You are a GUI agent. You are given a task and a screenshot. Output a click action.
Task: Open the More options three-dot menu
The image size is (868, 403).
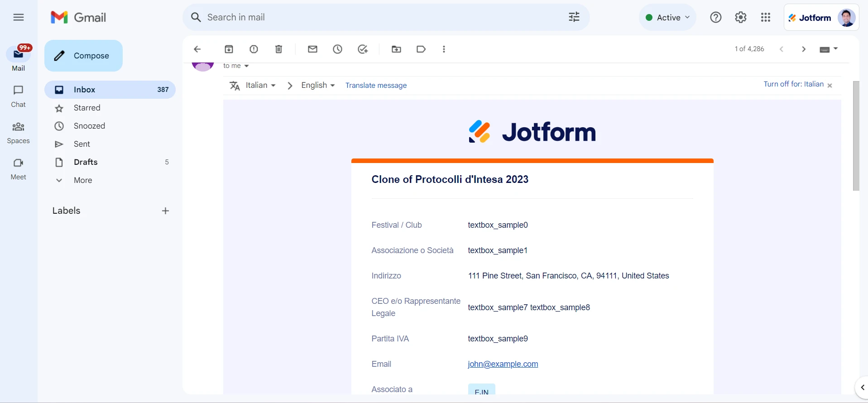click(444, 49)
